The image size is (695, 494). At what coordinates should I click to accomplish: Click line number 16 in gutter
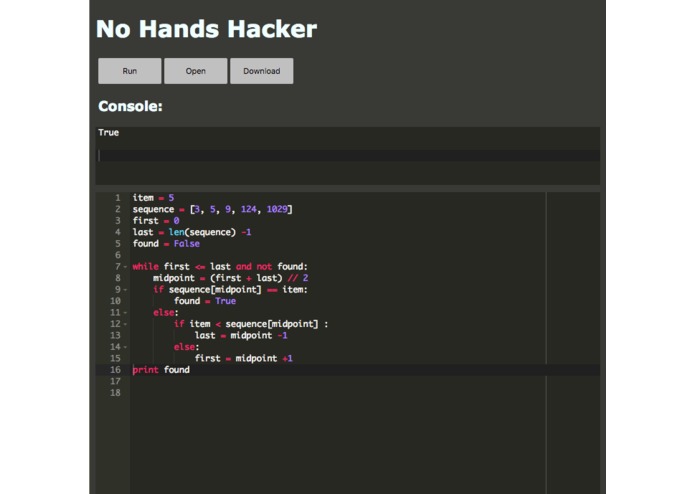coord(115,370)
